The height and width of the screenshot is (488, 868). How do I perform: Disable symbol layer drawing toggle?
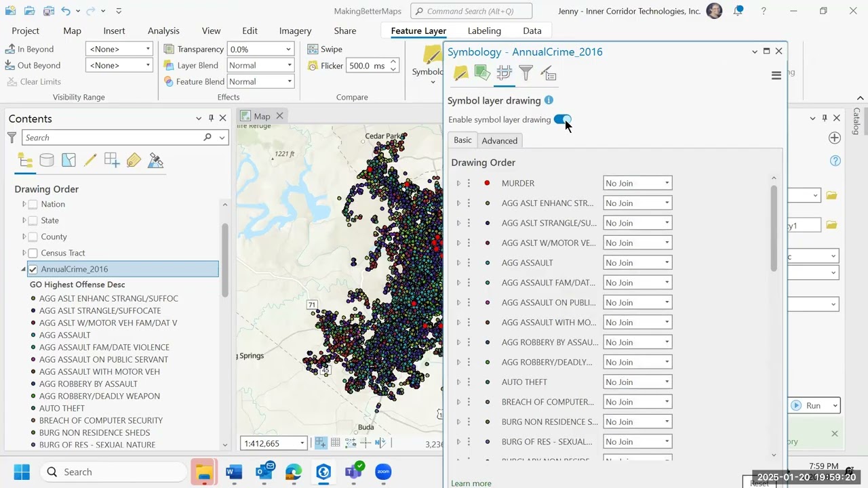(x=563, y=119)
